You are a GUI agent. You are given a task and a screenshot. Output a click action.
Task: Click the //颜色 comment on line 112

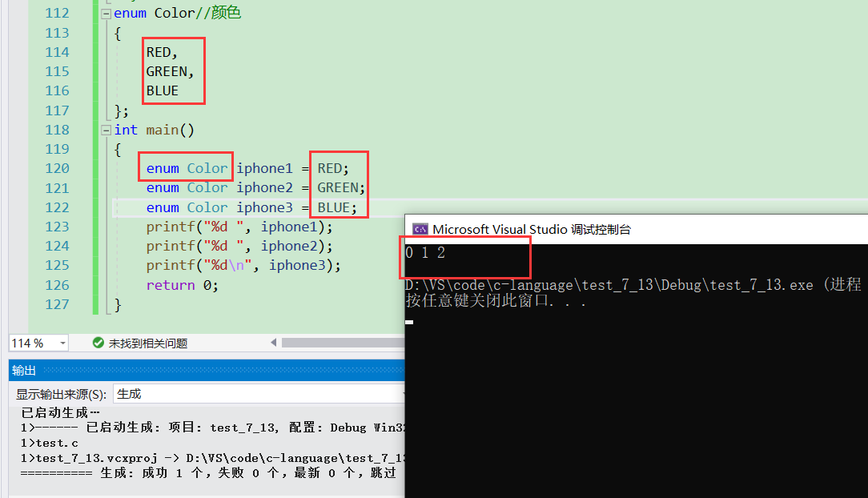point(219,13)
